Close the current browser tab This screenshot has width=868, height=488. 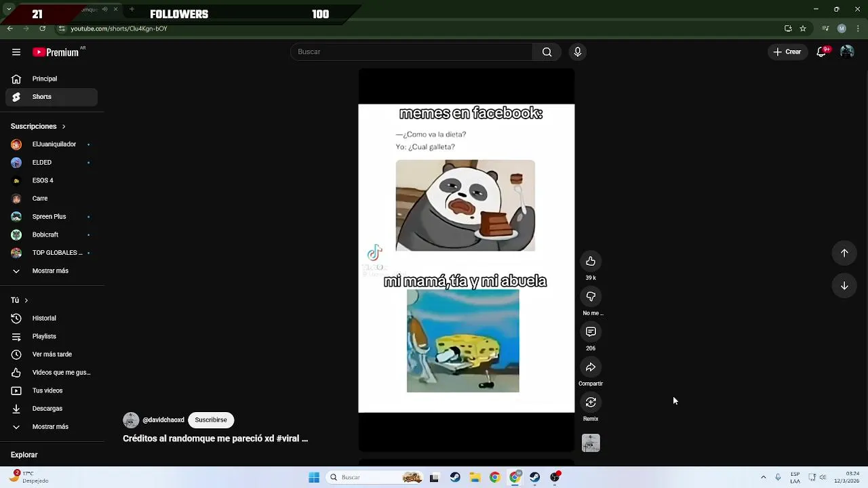point(116,9)
